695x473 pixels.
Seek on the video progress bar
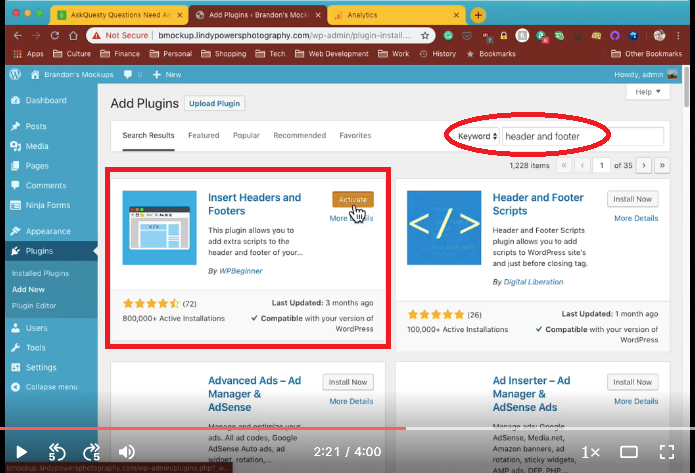pyautogui.click(x=348, y=429)
